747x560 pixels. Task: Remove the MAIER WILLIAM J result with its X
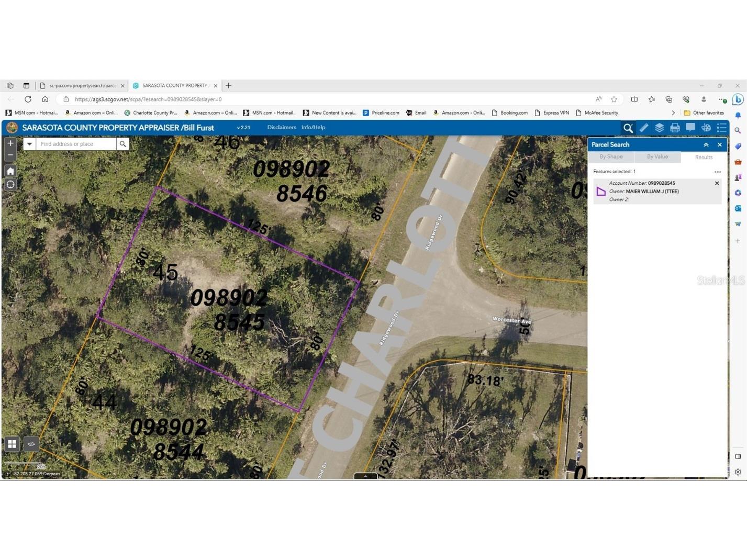[717, 183]
